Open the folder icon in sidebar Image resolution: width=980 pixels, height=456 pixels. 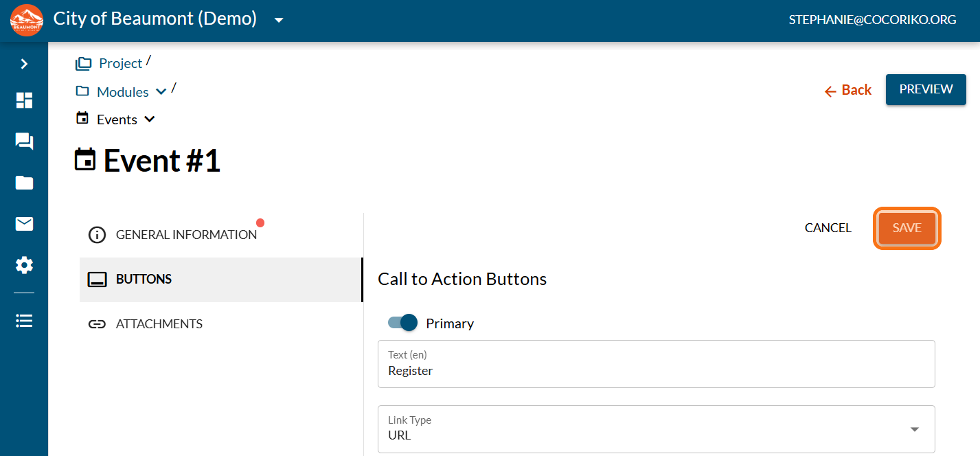point(24,183)
